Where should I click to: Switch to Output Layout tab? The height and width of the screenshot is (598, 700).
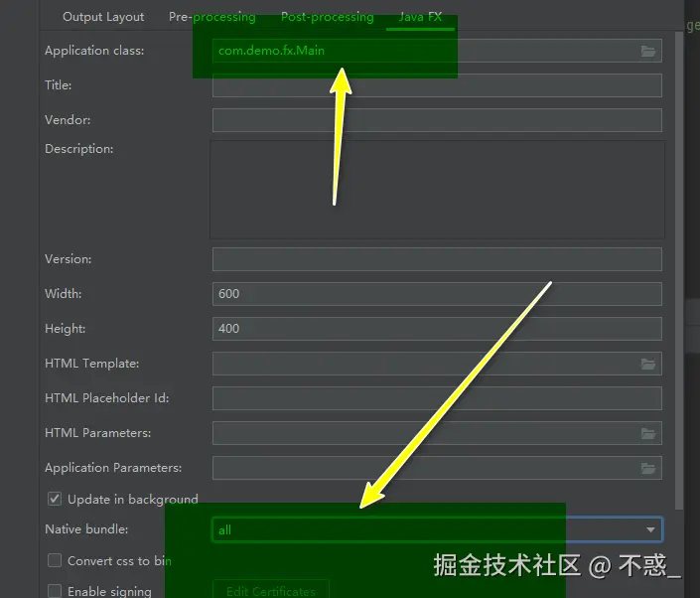tap(103, 17)
